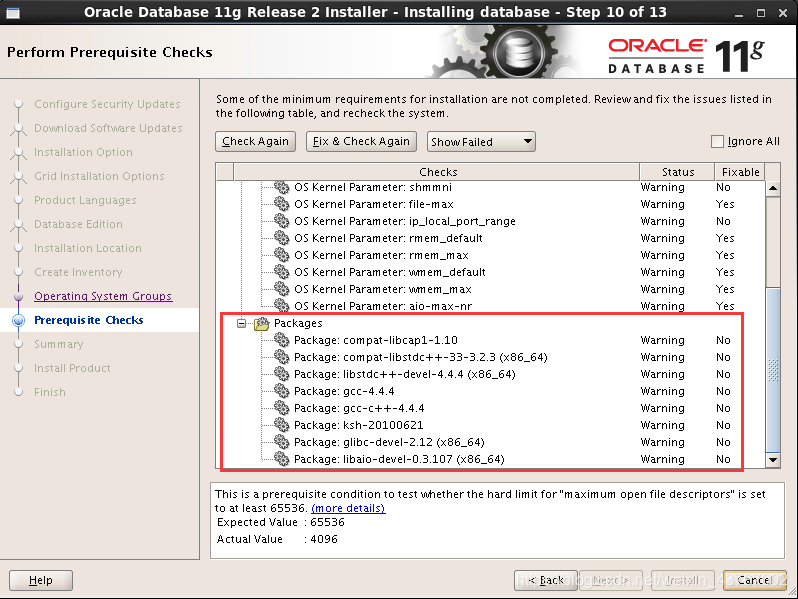798x599 pixels.
Task: Click the gear icon beside wmem_default
Action: pyautogui.click(x=281, y=272)
